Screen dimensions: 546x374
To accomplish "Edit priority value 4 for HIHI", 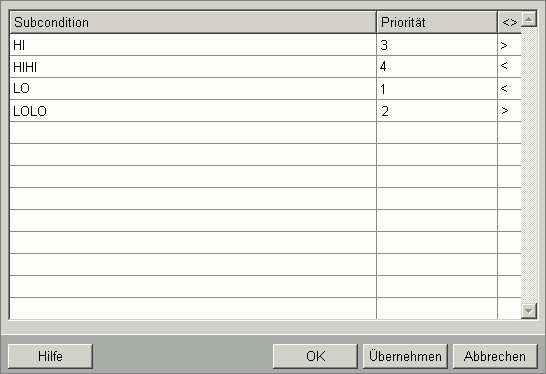I will [x=437, y=67].
